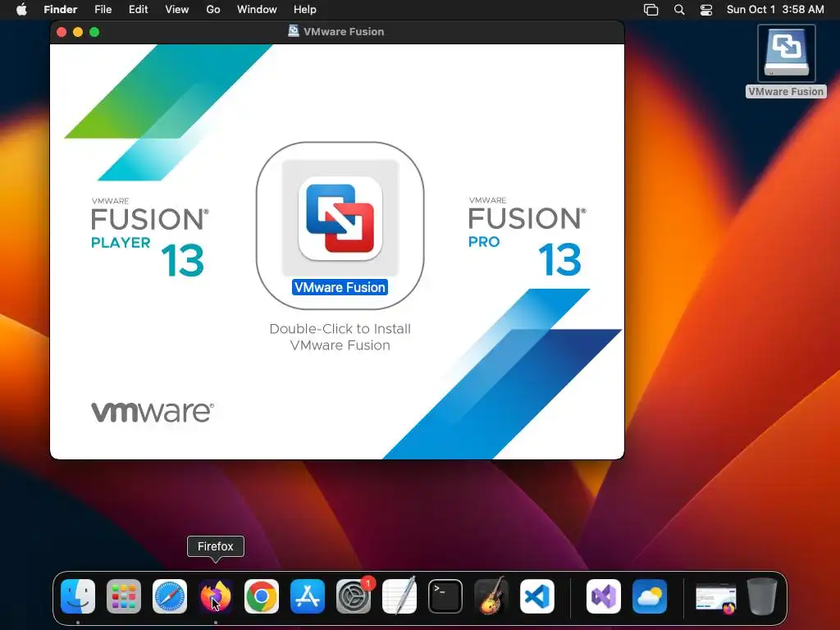Close the VMware Fusion installer window
840x630 pixels.
[x=62, y=32]
